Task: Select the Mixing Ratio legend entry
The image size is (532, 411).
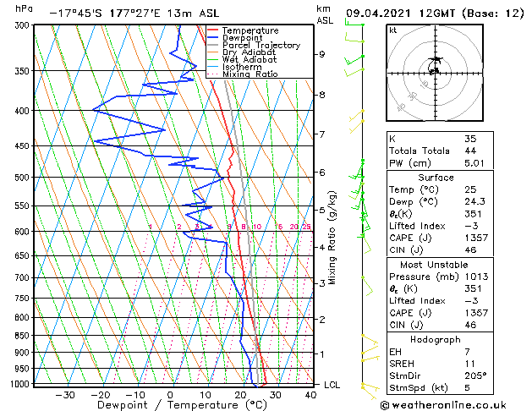Action: (249, 74)
